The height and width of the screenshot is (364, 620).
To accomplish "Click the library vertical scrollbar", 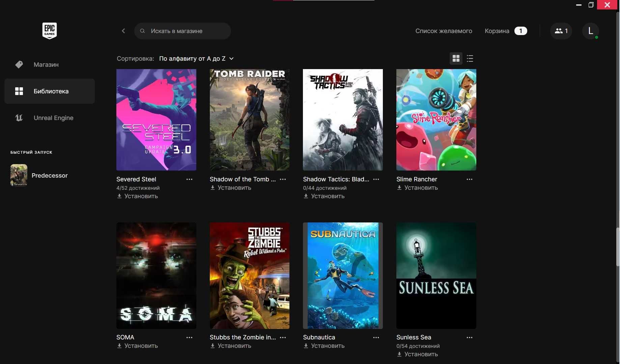I will 618,247.
